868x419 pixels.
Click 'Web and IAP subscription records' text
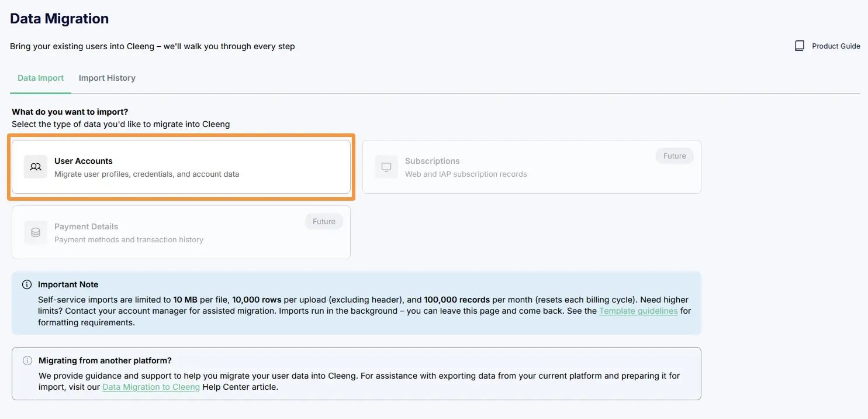coord(466,174)
